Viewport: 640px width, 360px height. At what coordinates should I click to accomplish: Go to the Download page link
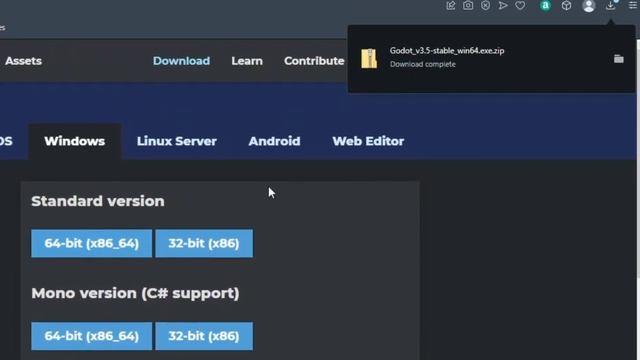click(x=181, y=61)
